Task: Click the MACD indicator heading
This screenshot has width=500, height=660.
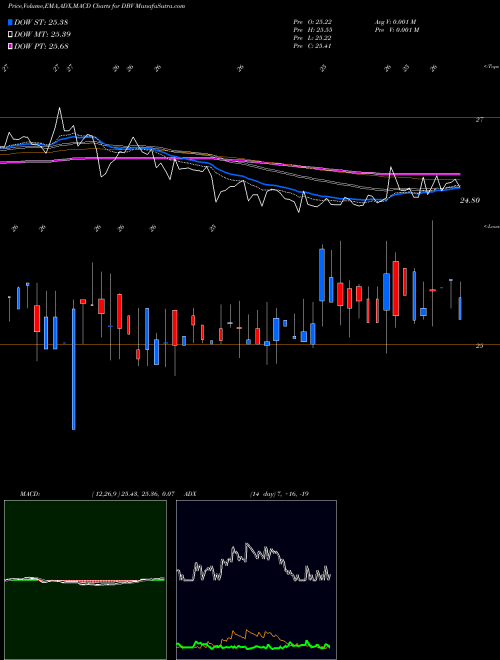Action: pyautogui.click(x=30, y=494)
